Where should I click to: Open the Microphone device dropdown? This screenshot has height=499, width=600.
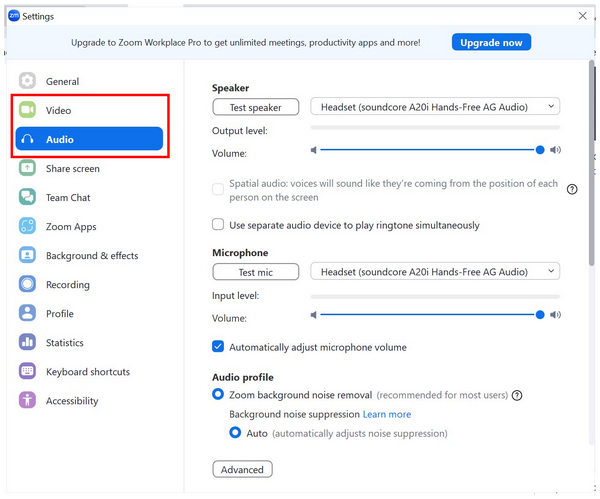click(x=435, y=272)
